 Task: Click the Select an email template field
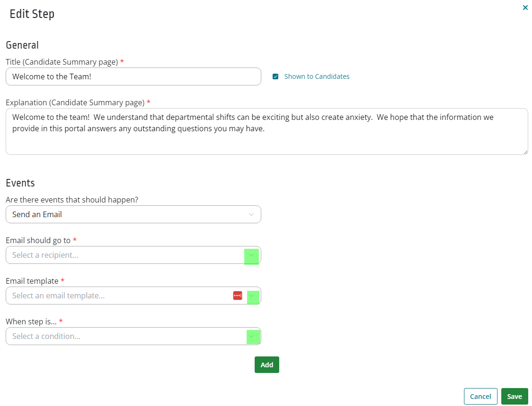[x=133, y=296]
